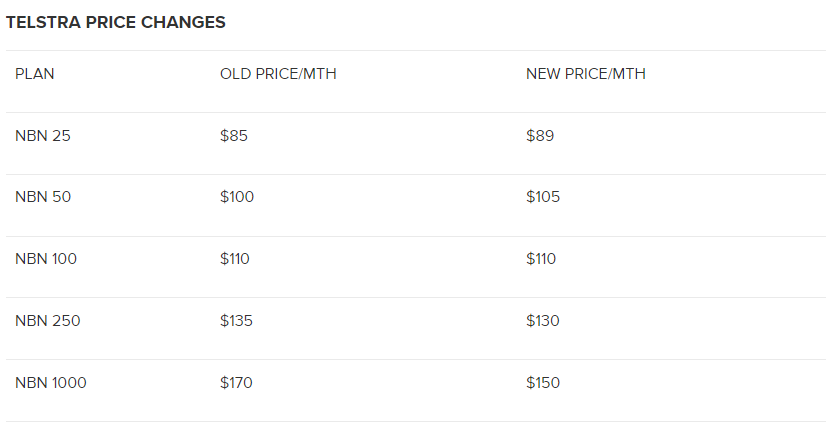Image resolution: width=826 pixels, height=422 pixels.
Task: Select the NBN 100 plan cell
Action: coord(46,259)
